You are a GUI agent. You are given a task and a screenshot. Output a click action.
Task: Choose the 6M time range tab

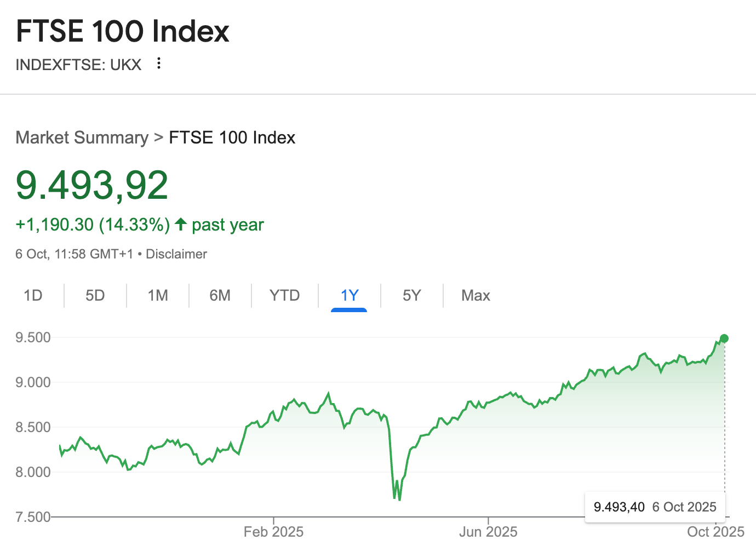point(220,296)
